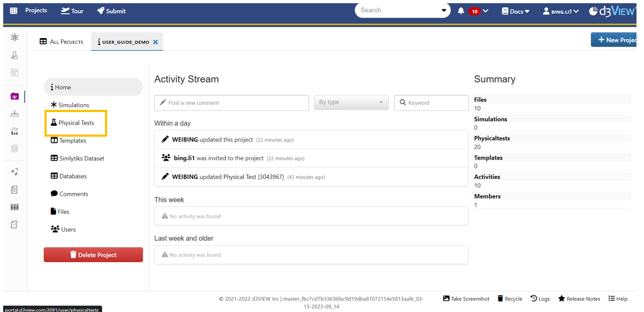The width and height of the screenshot is (644, 312).
Task: Open Simulations in project menu
Action: [x=70, y=105]
